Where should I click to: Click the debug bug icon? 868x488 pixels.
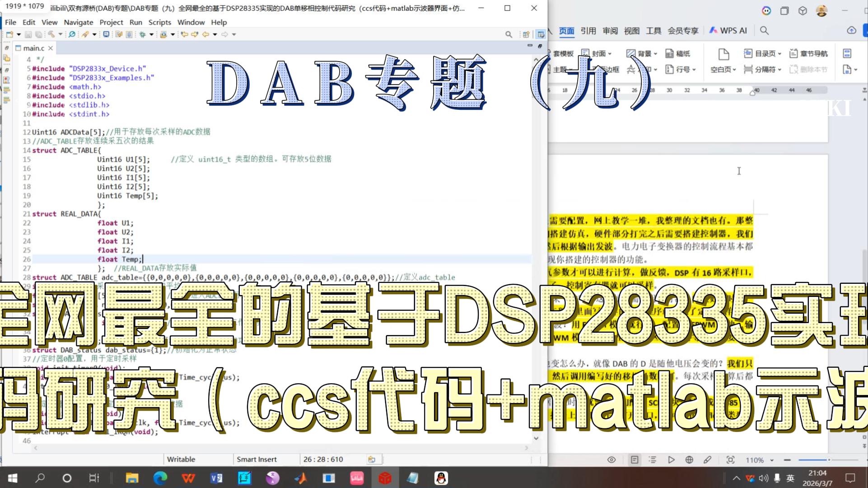pos(143,34)
